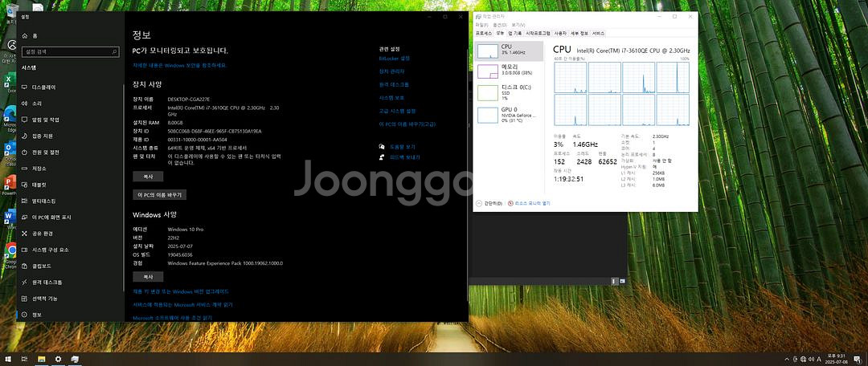
Task: Click Settings gear icon in taskbar
Action: (58, 360)
